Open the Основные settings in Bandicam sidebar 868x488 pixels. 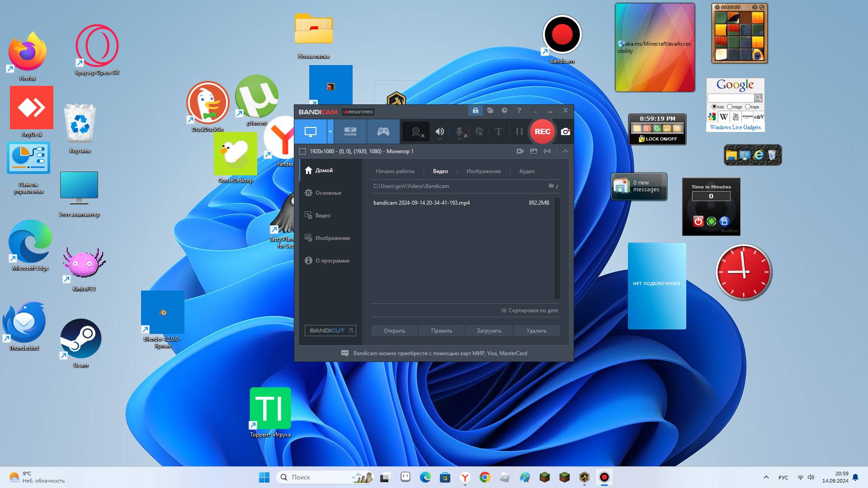330,193
